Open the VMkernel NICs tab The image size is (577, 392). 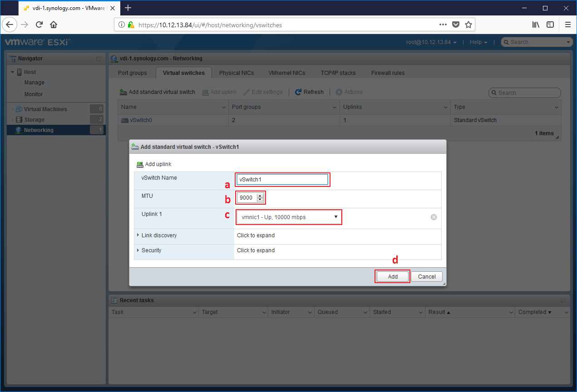[287, 73]
